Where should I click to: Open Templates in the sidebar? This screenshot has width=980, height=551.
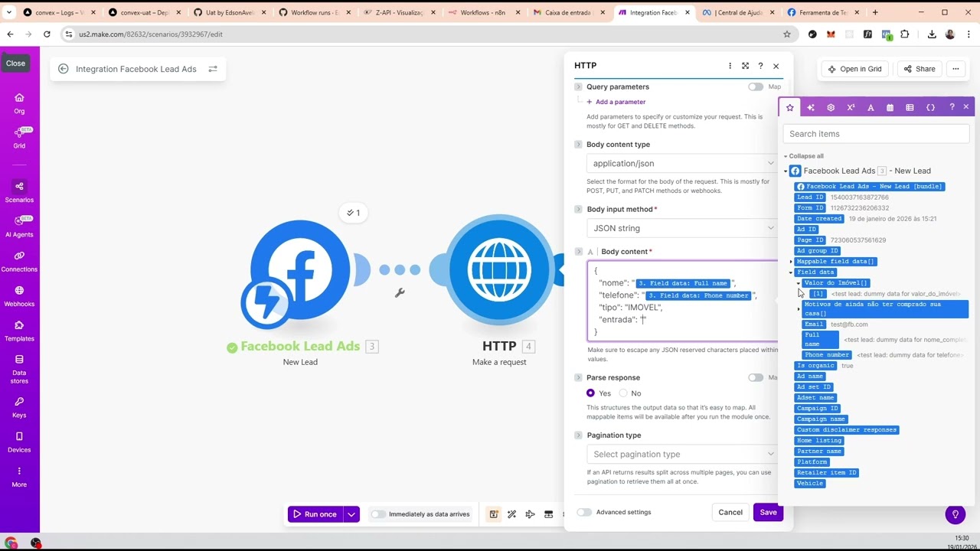click(x=19, y=331)
